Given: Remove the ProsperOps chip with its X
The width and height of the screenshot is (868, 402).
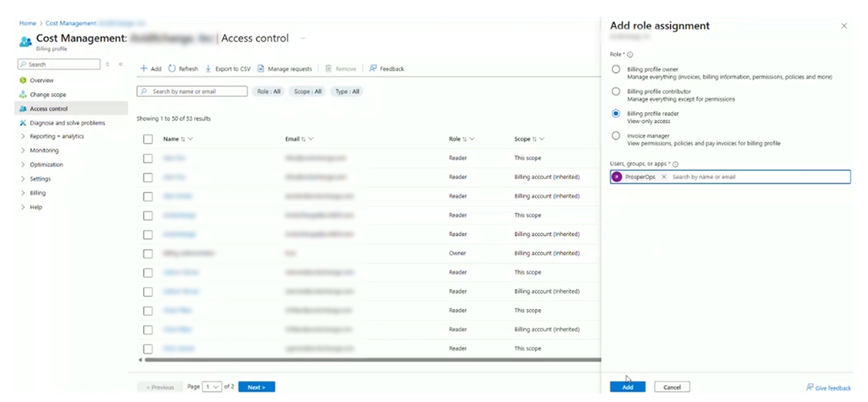Looking at the screenshot, I should (x=663, y=177).
